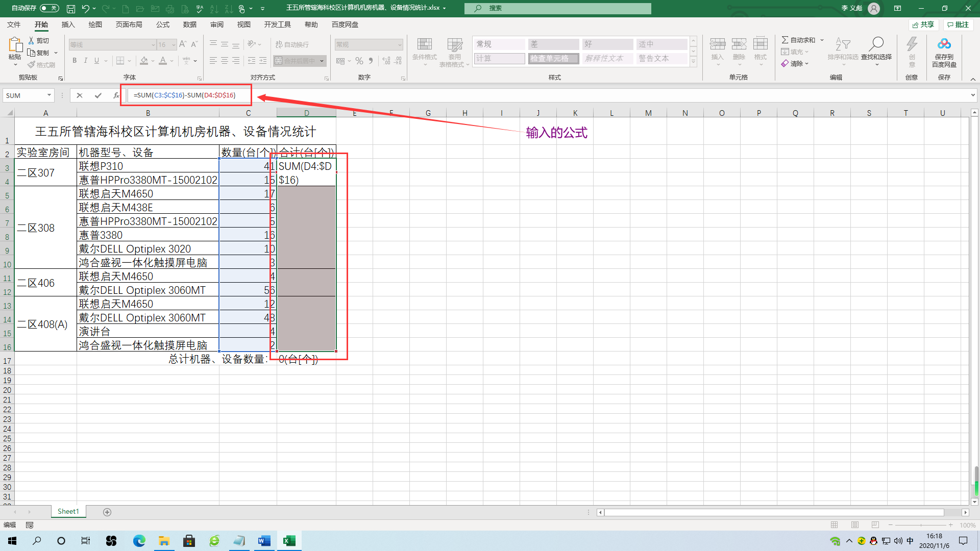Switch to the 页面布局 tab

point(129,24)
